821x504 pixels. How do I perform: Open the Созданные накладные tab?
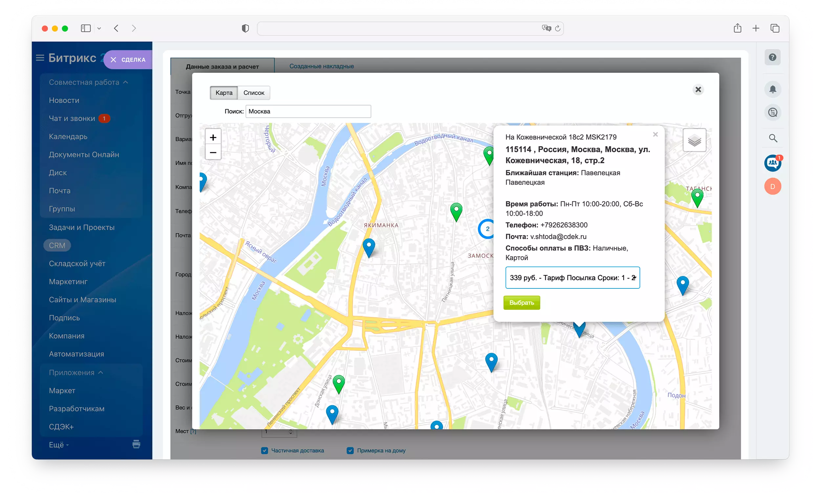click(x=322, y=66)
